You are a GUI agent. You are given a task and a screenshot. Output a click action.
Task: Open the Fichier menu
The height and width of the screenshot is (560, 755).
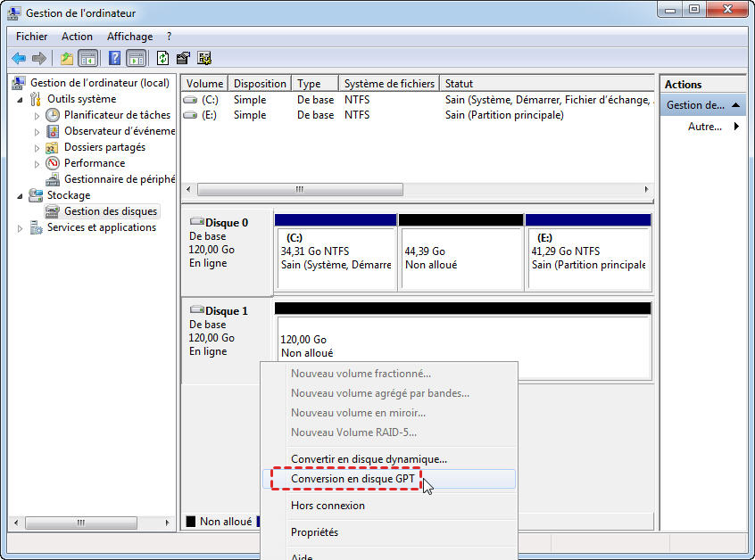[x=32, y=37]
